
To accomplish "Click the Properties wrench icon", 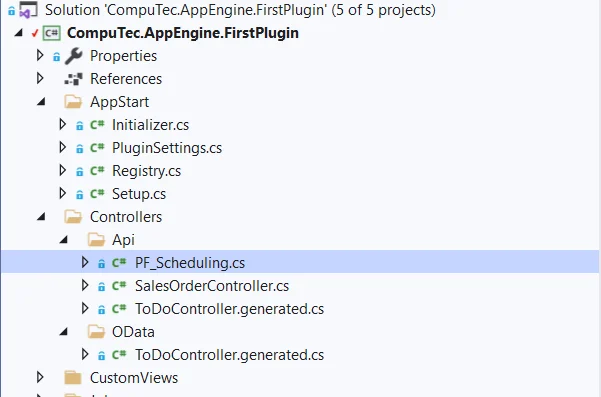I will (x=74, y=56).
